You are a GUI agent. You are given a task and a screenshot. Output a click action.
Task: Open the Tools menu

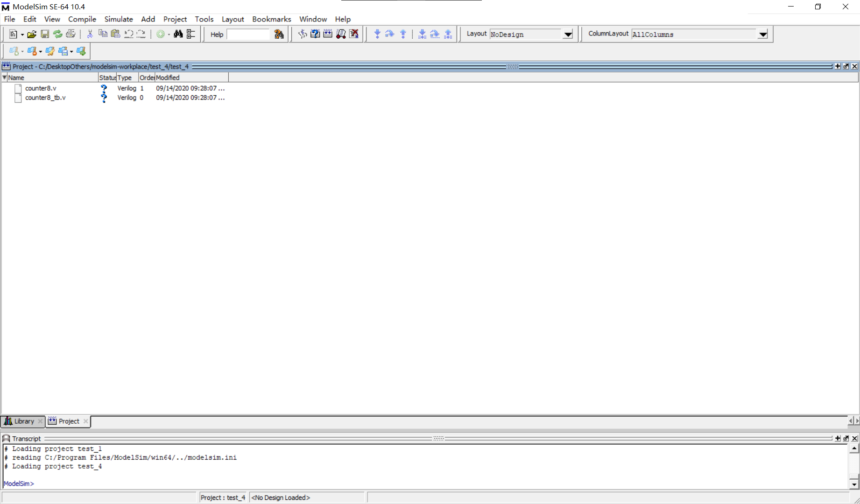204,19
